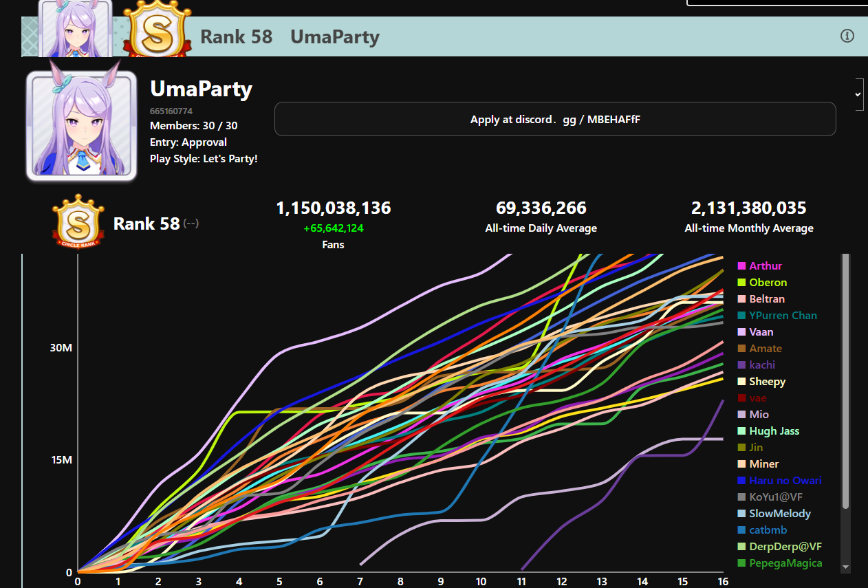Select the DerpDerp@VF legend label
Screen dimensions: 868x588
(x=785, y=547)
